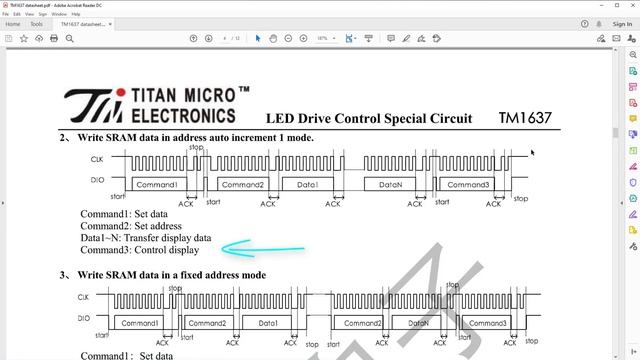Open Help via the question mark icon

click(584, 24)
